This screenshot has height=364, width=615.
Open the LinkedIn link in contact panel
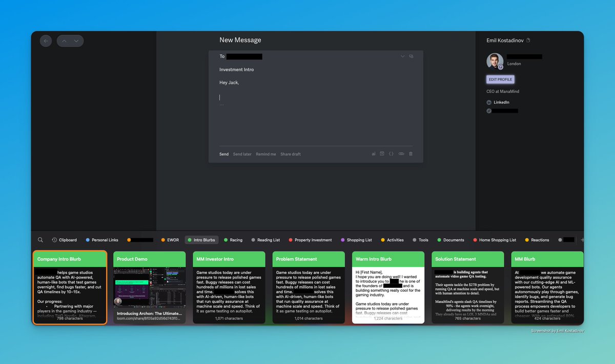click(501, 102)
